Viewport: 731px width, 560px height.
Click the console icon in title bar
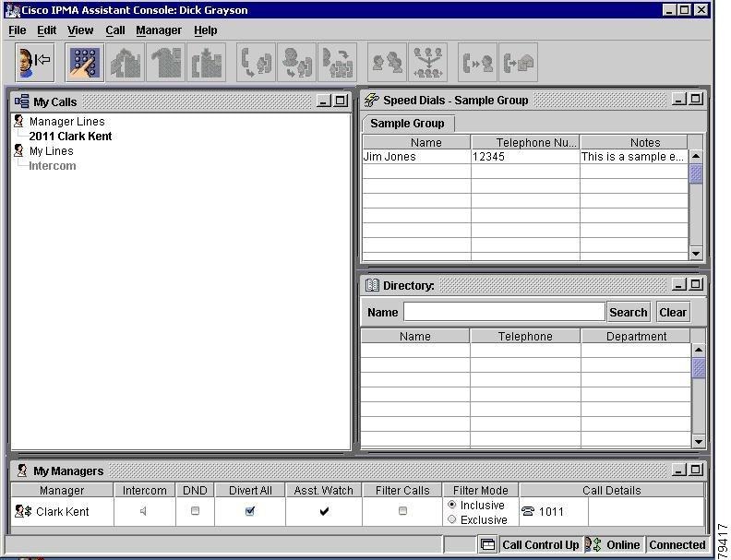pyautogui.click(x=12, y=10)
